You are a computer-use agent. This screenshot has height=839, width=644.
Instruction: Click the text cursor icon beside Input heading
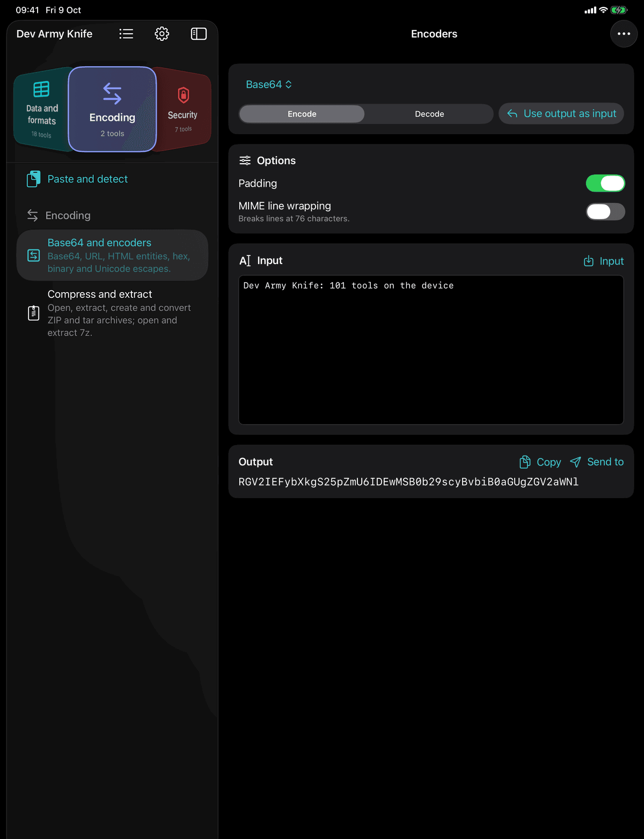click(245, 261)
